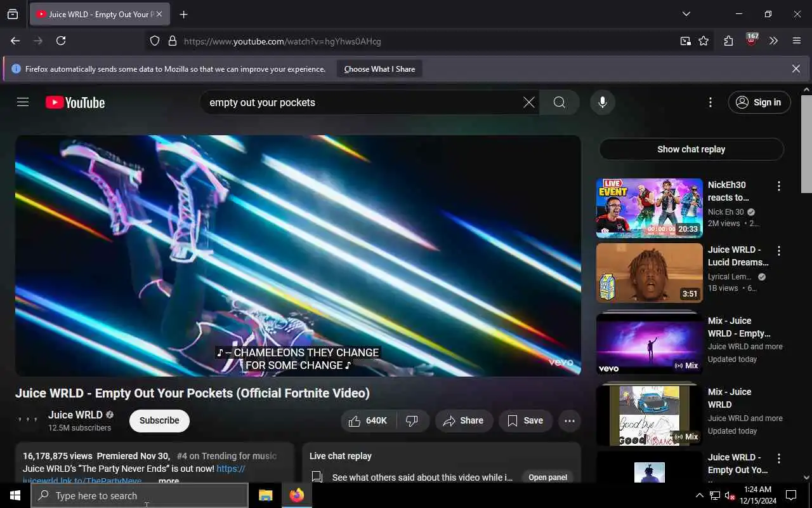Open the notification center
The image size is (812, 508).
[791, 495]
